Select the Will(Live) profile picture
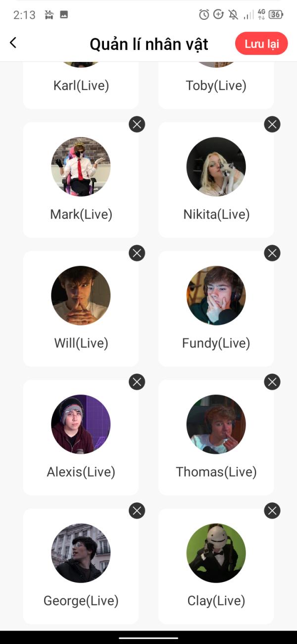The height and width of the screenshot is (644, 297). (81, 296)
